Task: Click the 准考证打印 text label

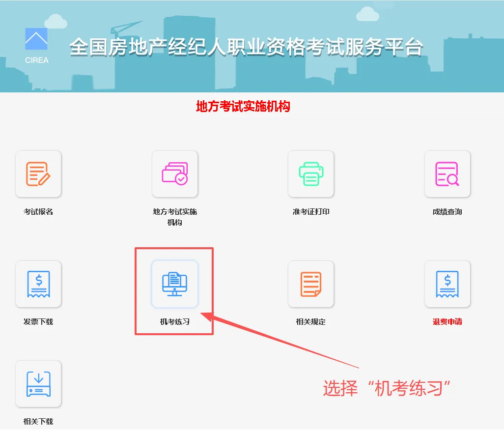Action: pos(311,212)
